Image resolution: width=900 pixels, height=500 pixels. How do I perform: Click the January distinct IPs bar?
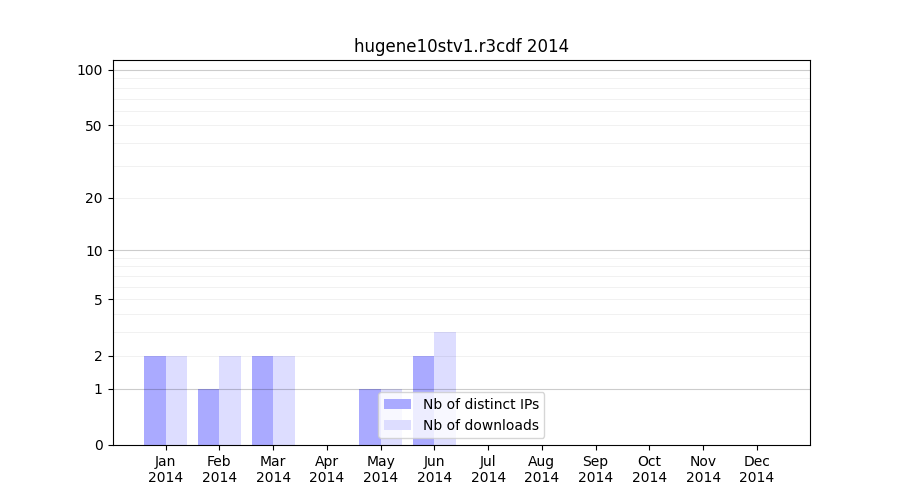tap(155, 400)
